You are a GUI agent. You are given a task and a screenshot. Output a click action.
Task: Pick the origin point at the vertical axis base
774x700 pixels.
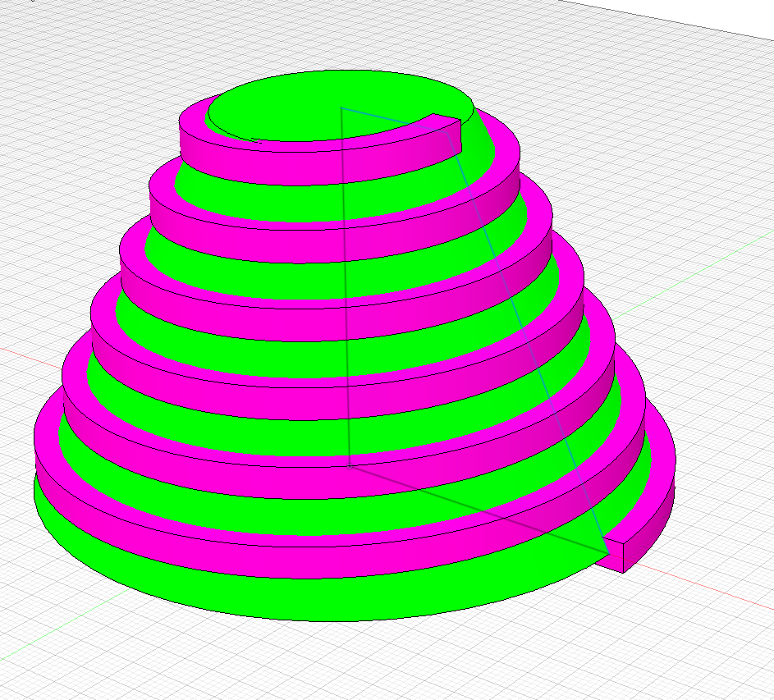pyautogui.click(x=350, y=465)
